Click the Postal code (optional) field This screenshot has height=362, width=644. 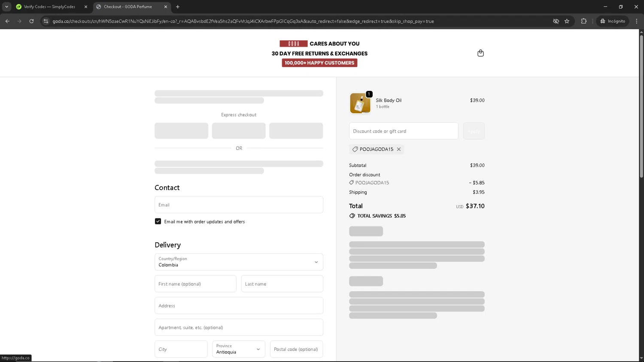pos(296,349)
